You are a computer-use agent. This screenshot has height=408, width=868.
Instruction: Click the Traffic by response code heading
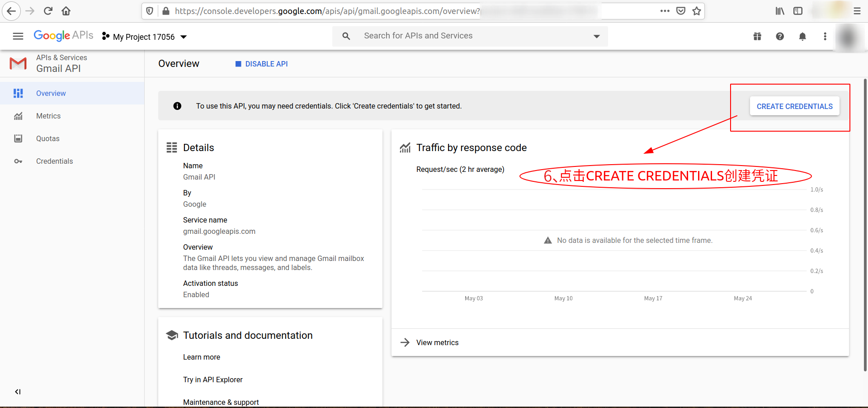[x=472, y=147]
